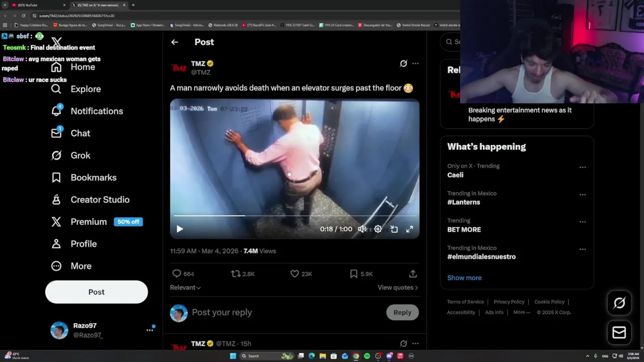The width and height of the screenshot is (644, 362).
Task: Open Terms of Service link
Action: pyautogui.click(x=465, y=302)
